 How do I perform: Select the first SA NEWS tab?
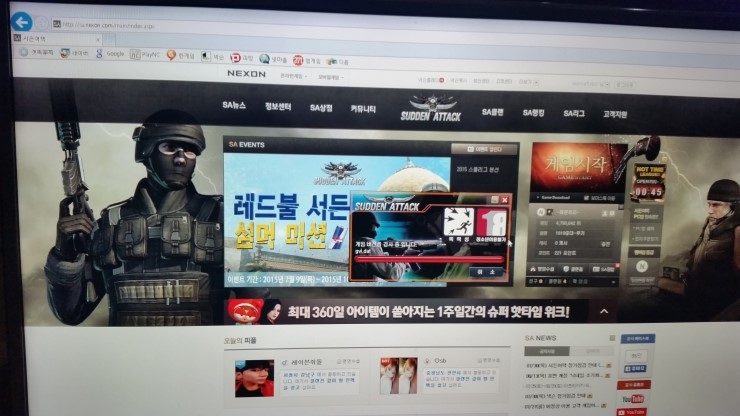pyautogui.click(x=547, y=351)
